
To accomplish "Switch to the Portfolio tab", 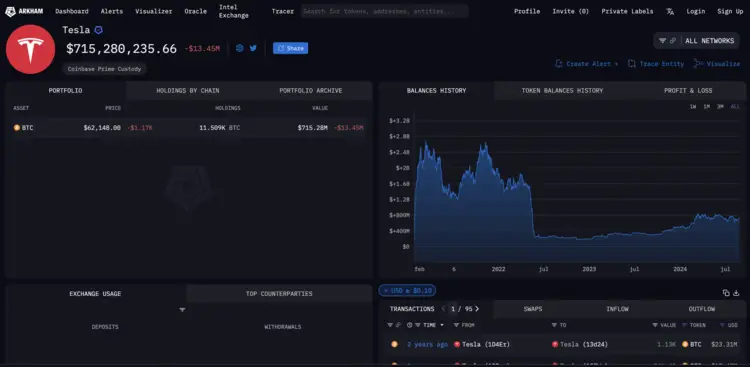I will point(66,90).
